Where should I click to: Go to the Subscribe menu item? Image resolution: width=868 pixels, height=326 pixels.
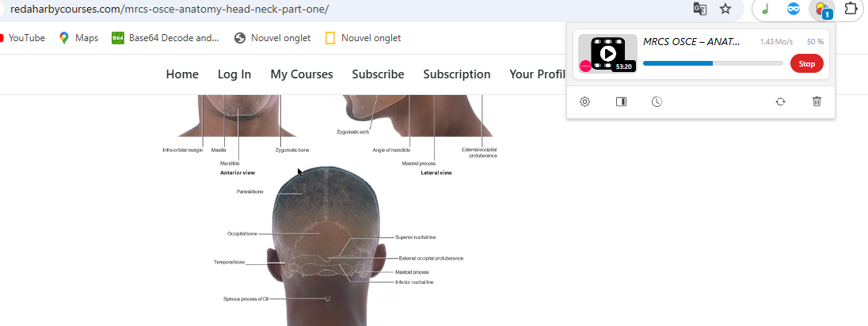coord(378,74)
